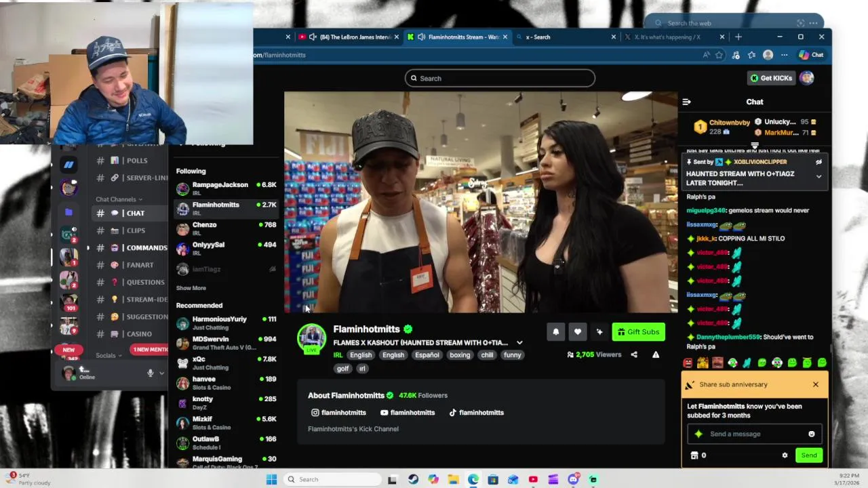The image size is (868, 488).
Task: Click the report warning triangle icon
Action: (x=656, y=354)
